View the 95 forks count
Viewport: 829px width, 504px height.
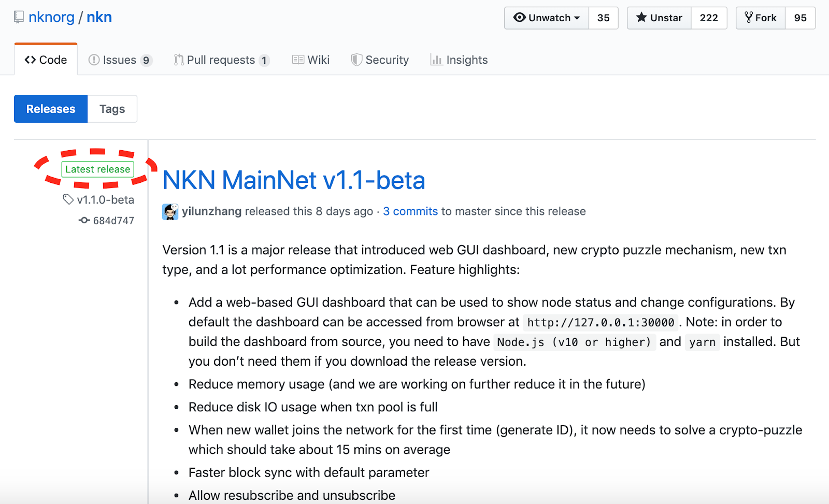pos(800,18)
